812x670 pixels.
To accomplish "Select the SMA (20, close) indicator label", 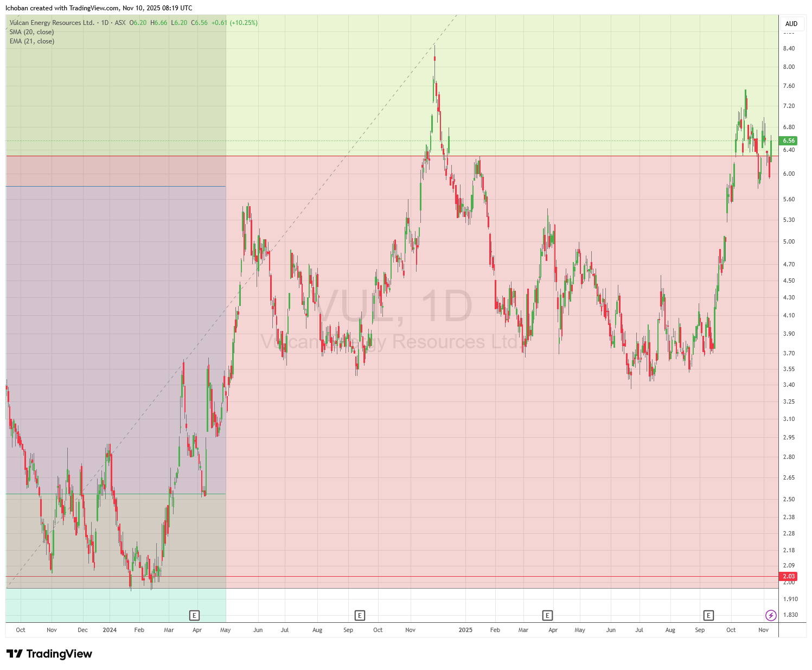I will coord(31,32).
